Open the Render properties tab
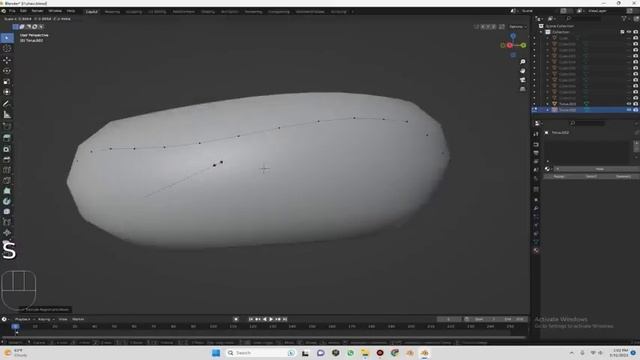Screen dimensions: 640x360 point(536,144)
